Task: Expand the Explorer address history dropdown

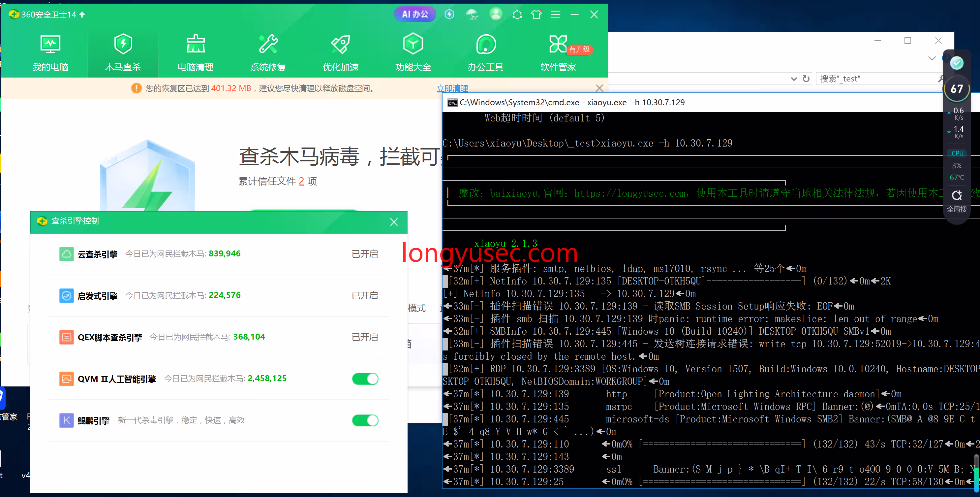Action: pos(794,79)
